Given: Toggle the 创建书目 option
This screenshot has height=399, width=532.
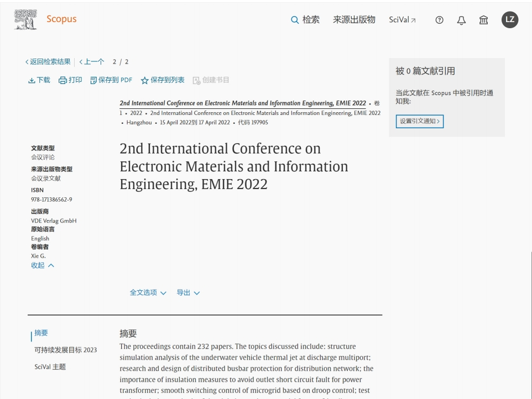Looking at the screenshot, I should [211, 80].
